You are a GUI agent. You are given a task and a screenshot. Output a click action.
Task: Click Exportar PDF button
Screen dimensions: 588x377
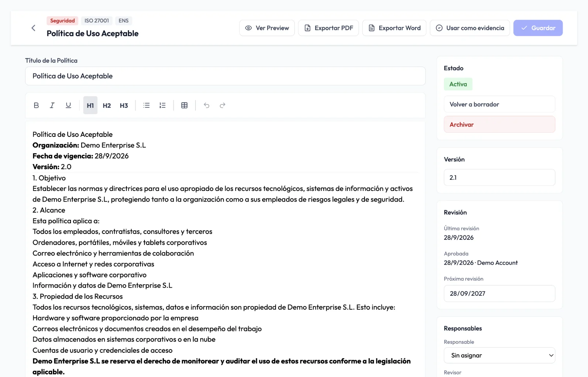(x=329, y=28)
